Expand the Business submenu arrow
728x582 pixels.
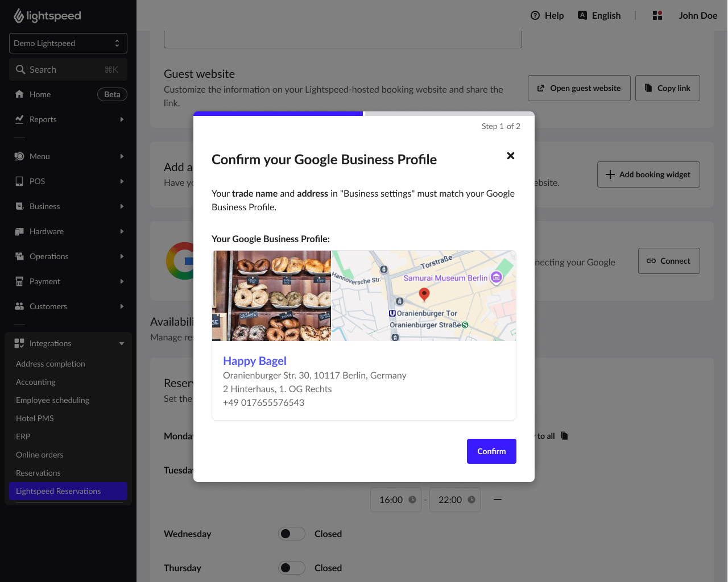122,206
